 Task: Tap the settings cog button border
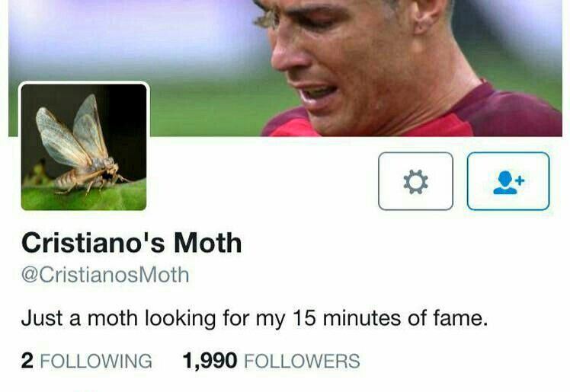(x=415, y=181)
